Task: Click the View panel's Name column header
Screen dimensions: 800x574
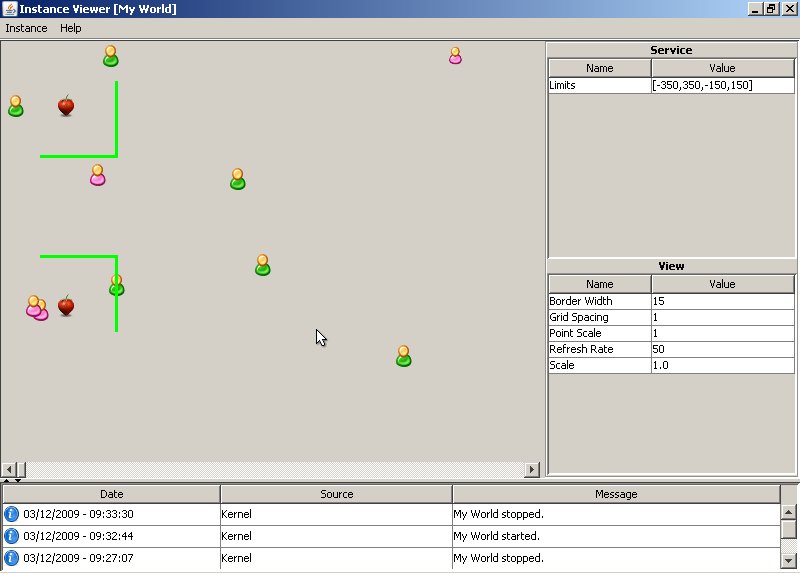Action: [599, 284]
